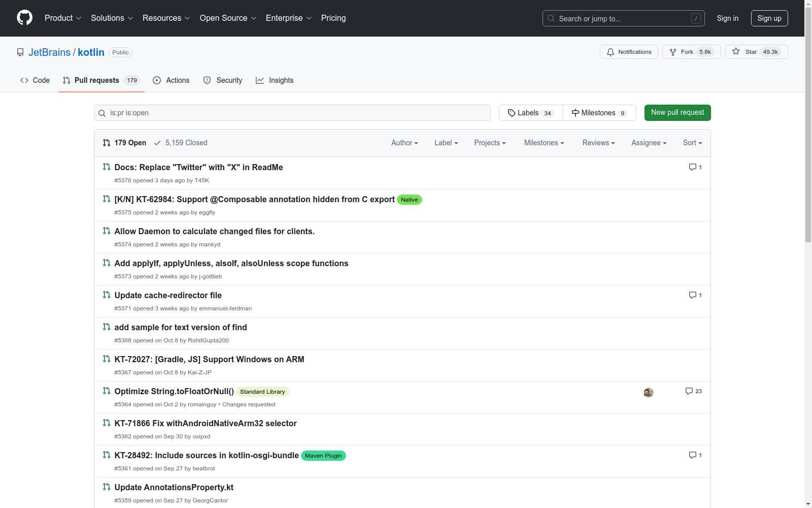Screen dimensions: 812x508
Task: Click the checkmark icon next to Closed
Action: (x=157, y=143)
